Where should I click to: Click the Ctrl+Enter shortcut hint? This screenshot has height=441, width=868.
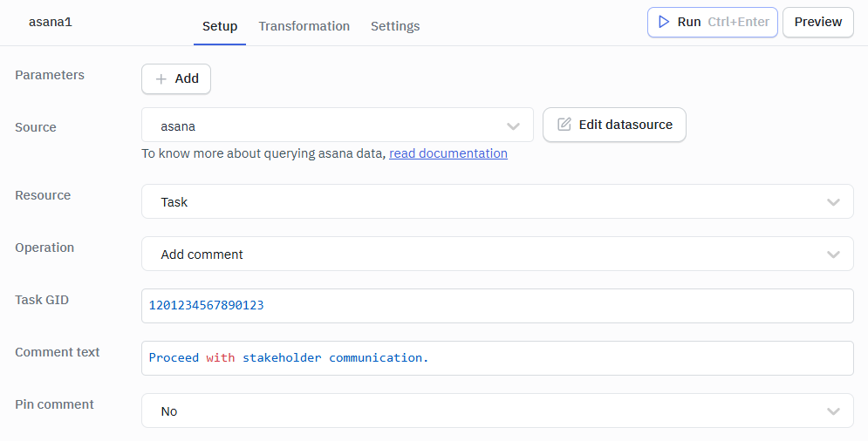pyautogui.click(x=739, y=22)
